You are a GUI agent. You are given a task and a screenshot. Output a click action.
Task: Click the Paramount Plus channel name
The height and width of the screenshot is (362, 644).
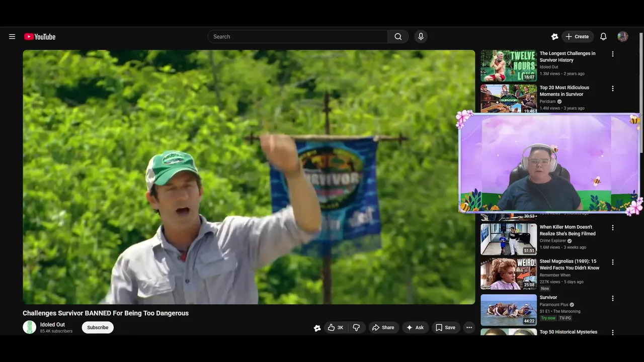[x=554, y=305]
